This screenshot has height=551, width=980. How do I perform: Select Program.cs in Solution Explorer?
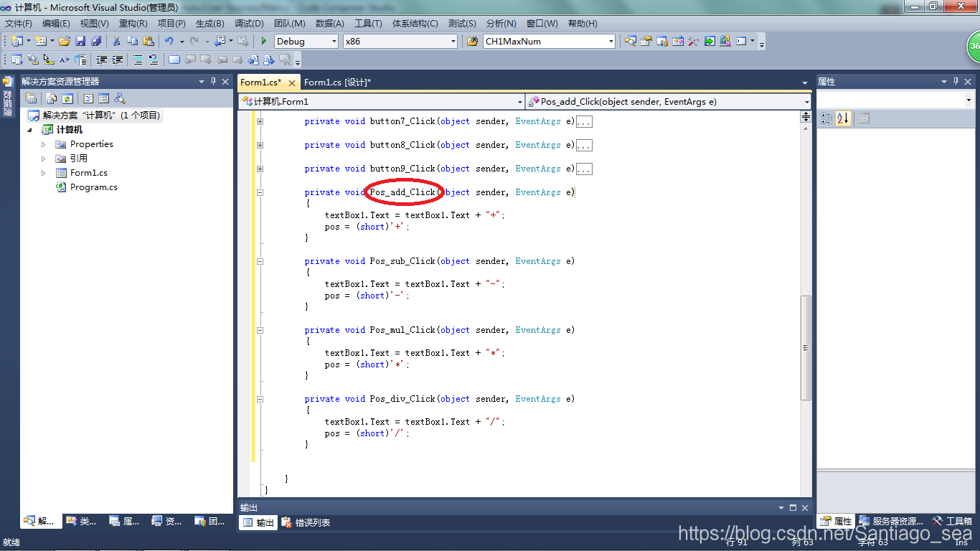point(87,187)
